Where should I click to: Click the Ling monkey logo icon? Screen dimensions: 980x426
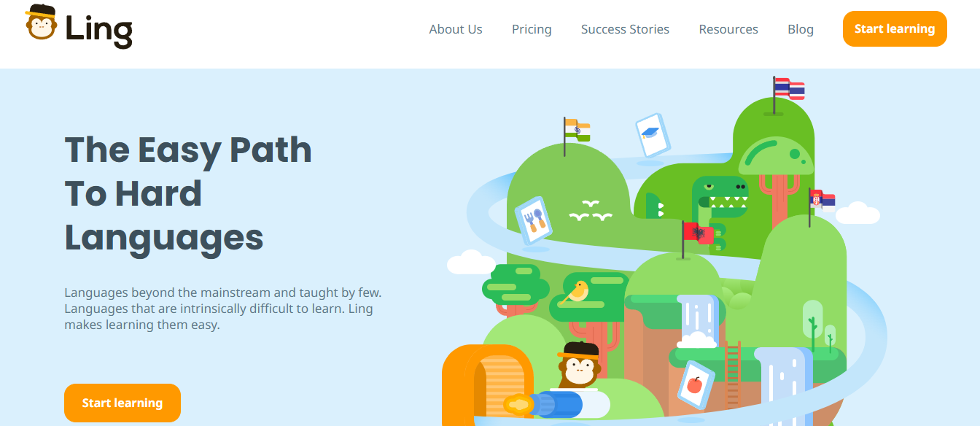41,23
